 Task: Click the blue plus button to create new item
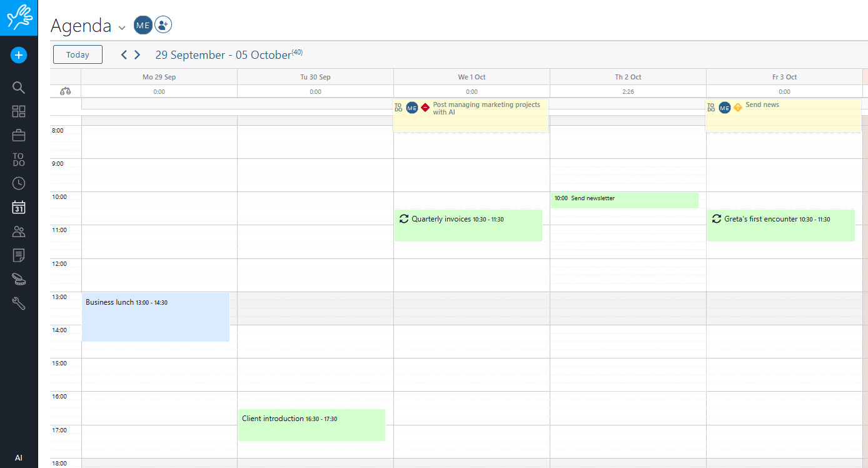[x=18, y=55]
